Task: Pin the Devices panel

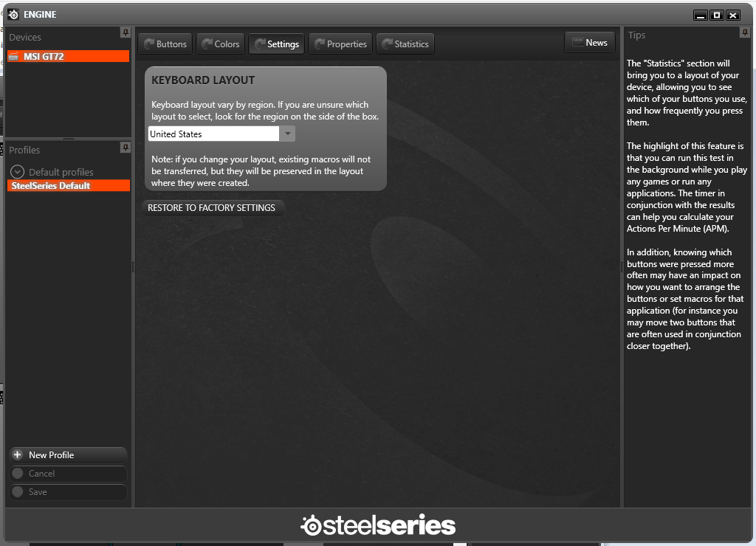Action: click(126, 32)
